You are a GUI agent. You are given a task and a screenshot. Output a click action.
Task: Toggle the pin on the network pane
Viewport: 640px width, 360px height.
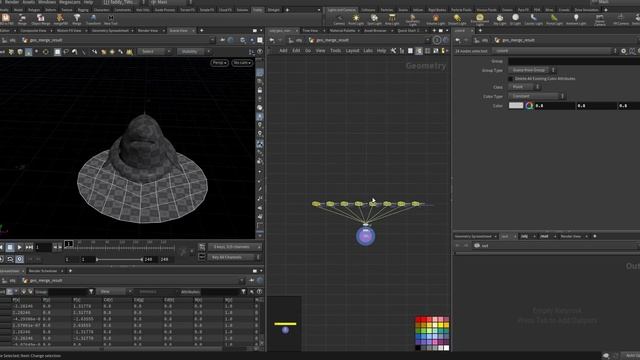pos(437,40)
